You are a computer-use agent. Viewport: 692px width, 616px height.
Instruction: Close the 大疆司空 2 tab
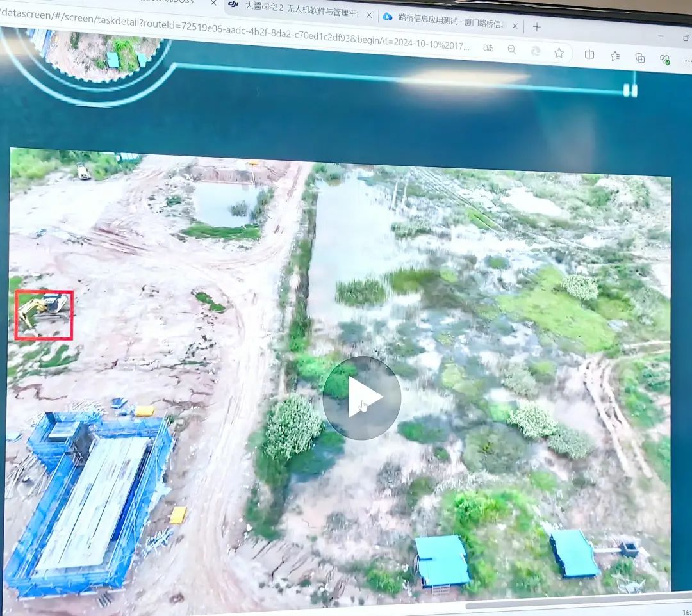pyautogui.click(x=369, y=15)
